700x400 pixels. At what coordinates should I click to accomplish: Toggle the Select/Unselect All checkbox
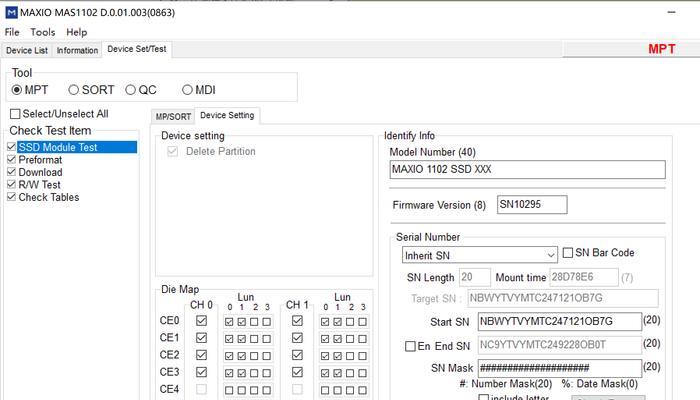(15, 114)
